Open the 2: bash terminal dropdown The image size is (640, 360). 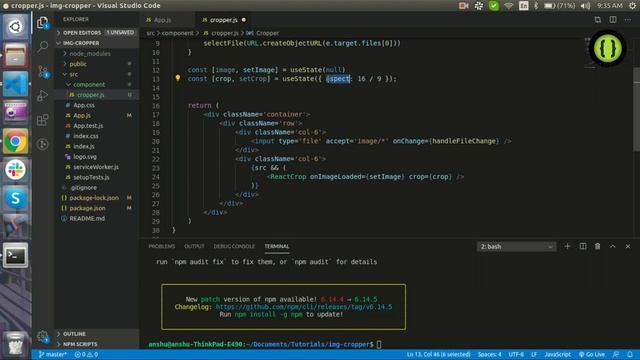pyautogui.click(x=516, y=247)
